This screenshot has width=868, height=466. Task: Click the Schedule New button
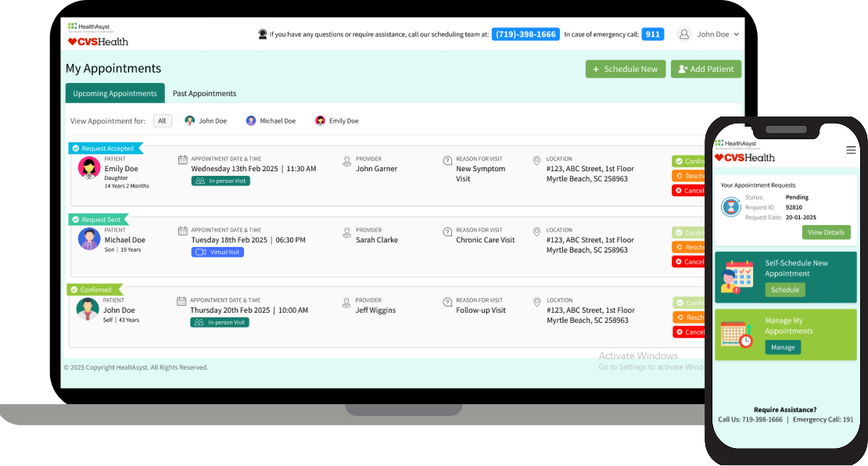pos(626,69)
